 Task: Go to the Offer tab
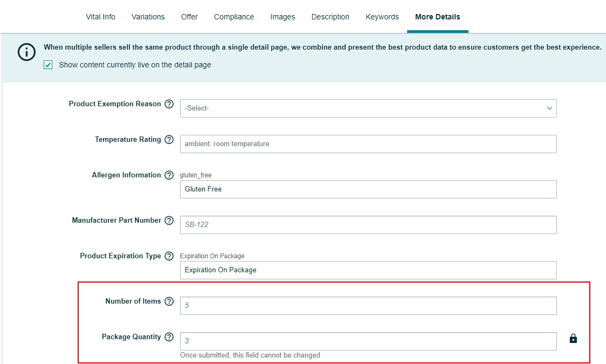[189, 17]
